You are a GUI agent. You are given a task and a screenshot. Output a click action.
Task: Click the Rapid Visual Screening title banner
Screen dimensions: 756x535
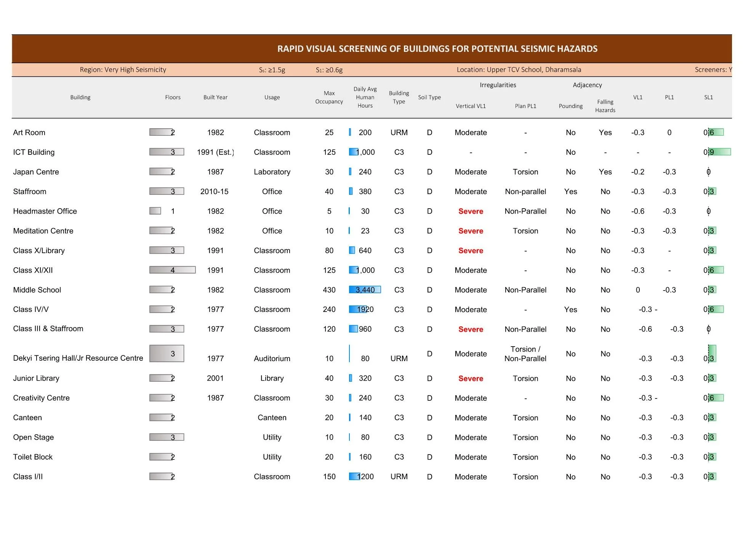click(x=437, y=49)
